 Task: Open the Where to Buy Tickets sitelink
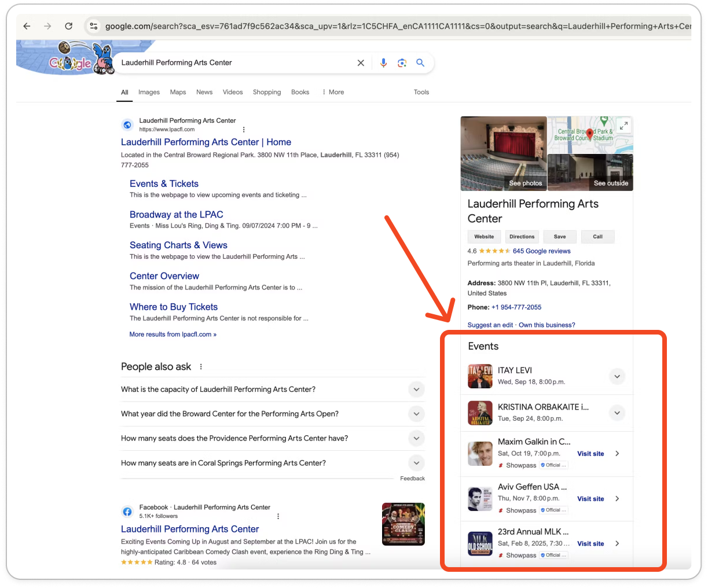click(x=174, y=307)
